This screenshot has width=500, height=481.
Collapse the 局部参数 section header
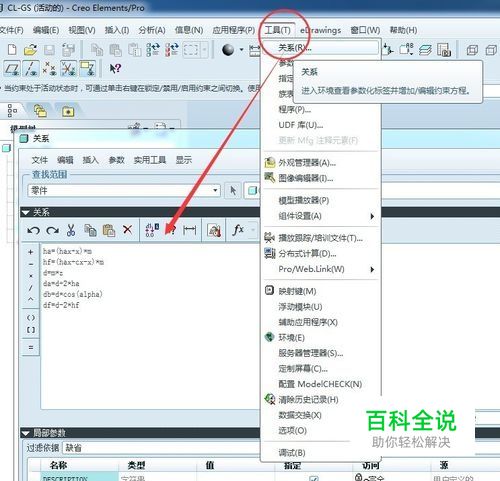26,433
